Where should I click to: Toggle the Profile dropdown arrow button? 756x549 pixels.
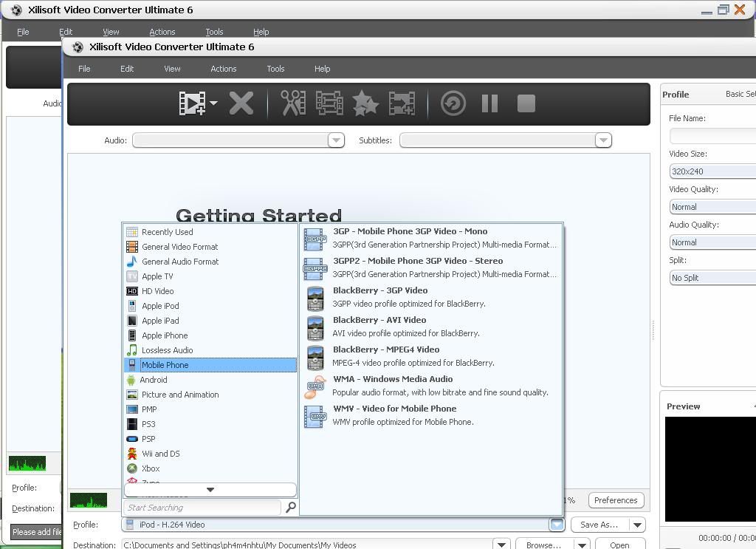coord(557,525)
